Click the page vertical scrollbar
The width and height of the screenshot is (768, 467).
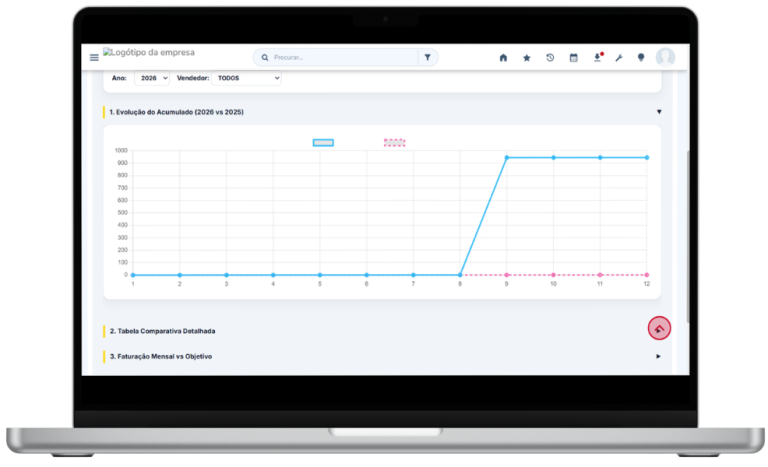coord(688,236)
